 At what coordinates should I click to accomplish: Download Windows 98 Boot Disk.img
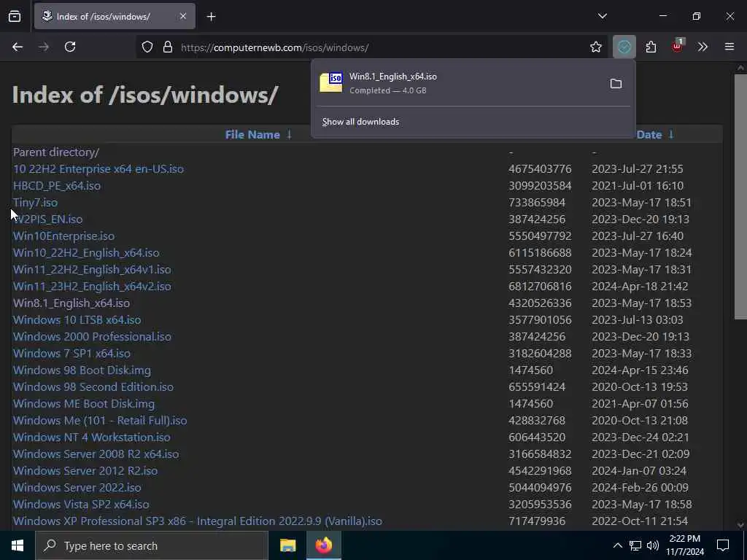(x=82, y=370)
